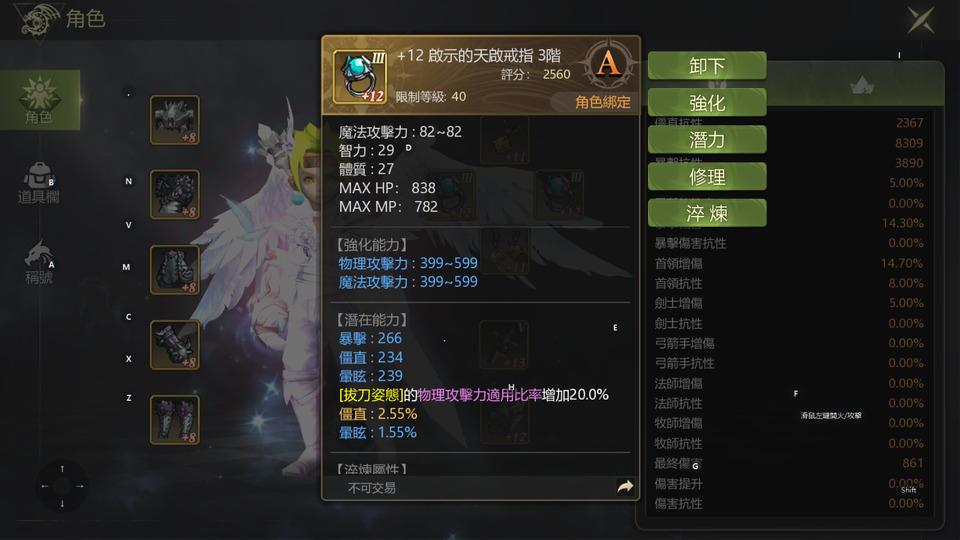Select the chest armor equipment slot
The width and height of the screenshot is (960, 540).
174,195
